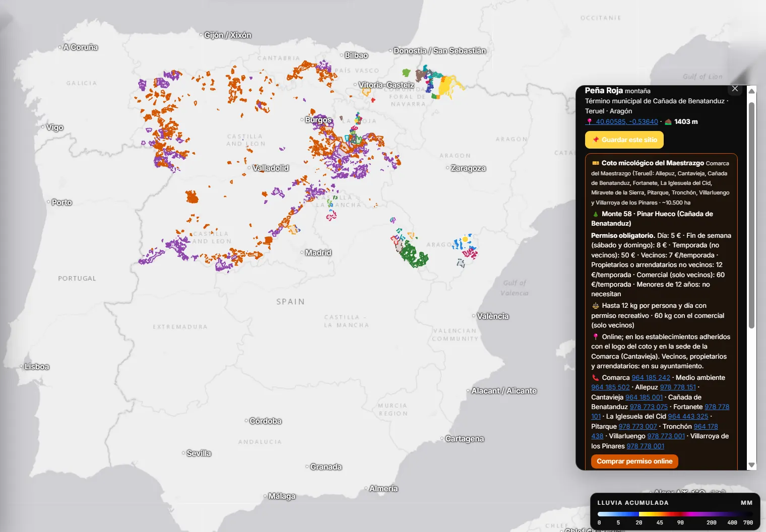Viewport: 766px width, 532px height.
Task: Click the Vitoria-Gasteiz city label
Action: (386, 85)
